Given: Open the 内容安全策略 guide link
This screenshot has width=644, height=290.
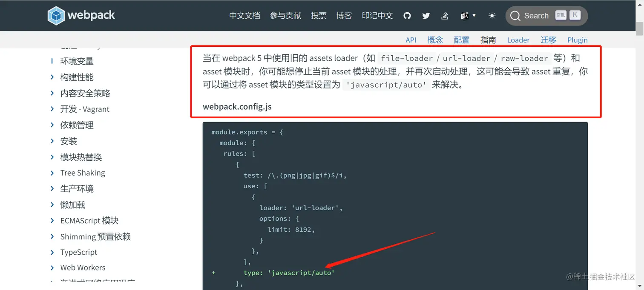Looking at the screenshot, I should point(85,93).
